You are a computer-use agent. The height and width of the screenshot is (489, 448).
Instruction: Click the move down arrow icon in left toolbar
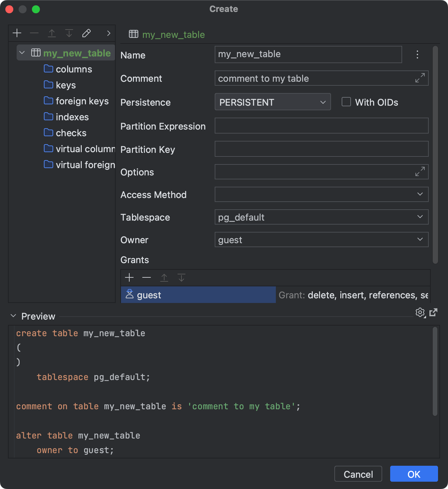click(x=69, y=33)
